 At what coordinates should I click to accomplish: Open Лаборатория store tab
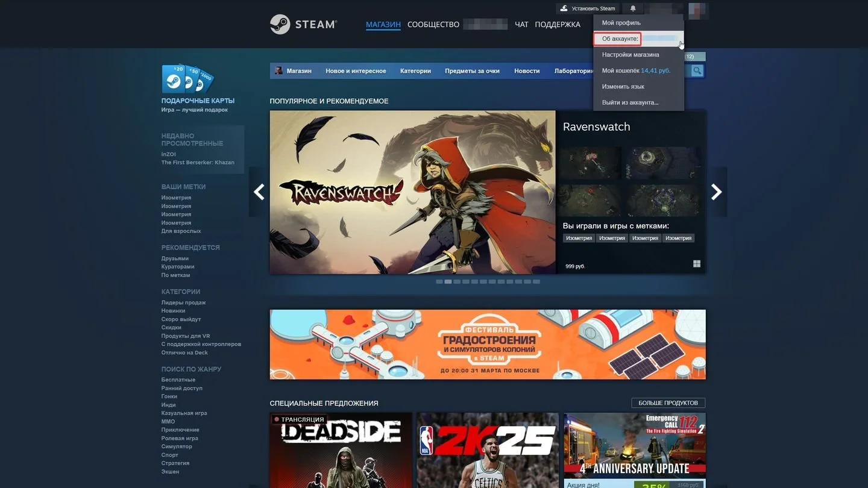(x=574, y=71)
